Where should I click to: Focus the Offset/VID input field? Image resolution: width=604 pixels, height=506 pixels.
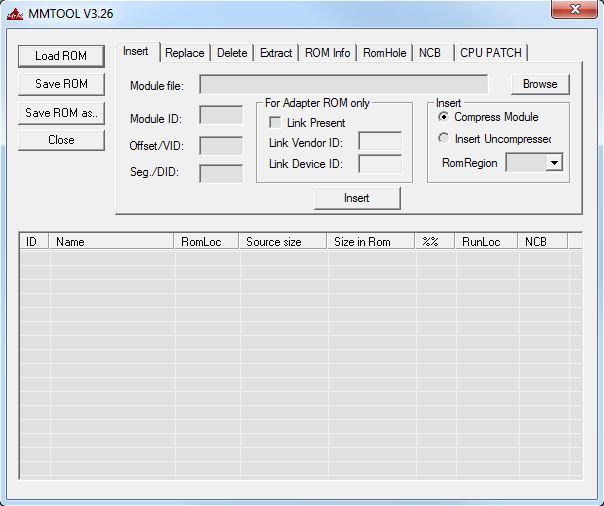(x=221, y=146)
